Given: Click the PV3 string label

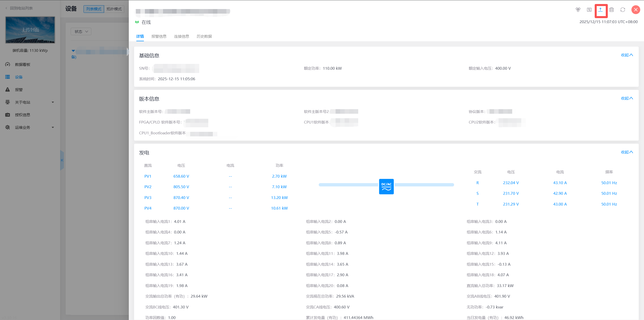Looking at the screenshot, I should tap(148, 198).
